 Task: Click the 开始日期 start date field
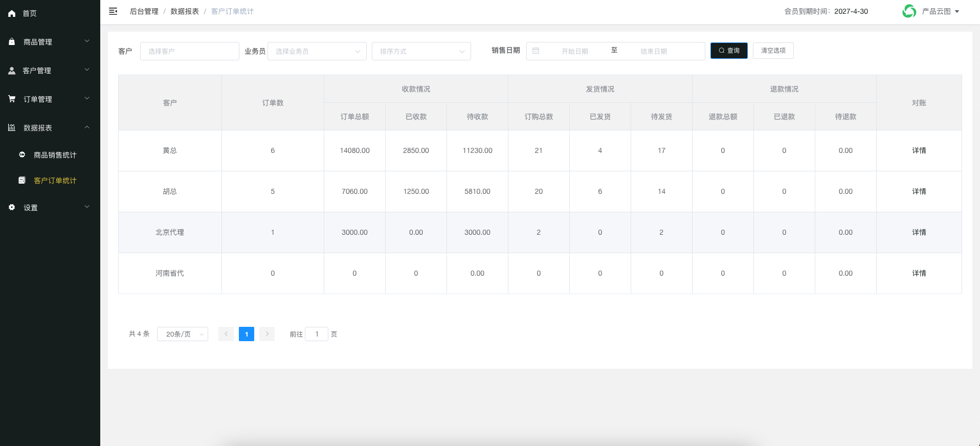click(x=575, y=51)
